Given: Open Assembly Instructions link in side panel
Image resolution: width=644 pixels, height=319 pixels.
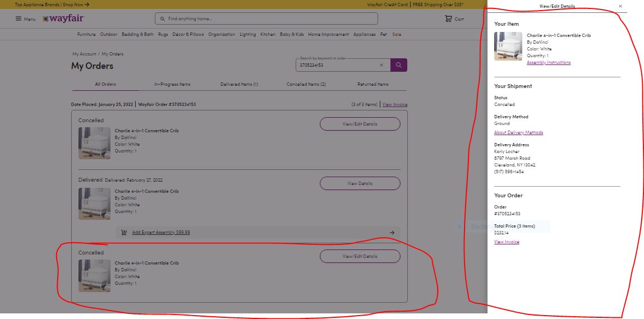Looking at the screenshot, I should pos(549,62).
